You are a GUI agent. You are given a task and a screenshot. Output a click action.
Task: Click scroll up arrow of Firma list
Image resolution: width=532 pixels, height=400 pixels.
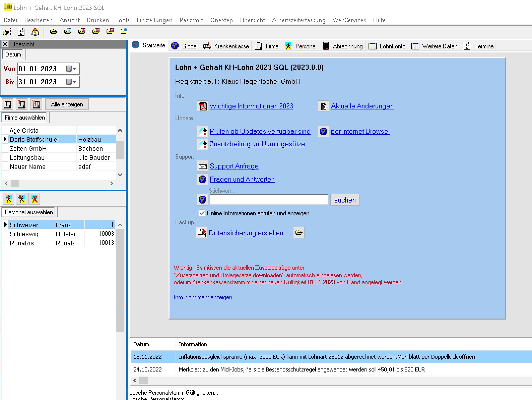click(x=120, y=130)
